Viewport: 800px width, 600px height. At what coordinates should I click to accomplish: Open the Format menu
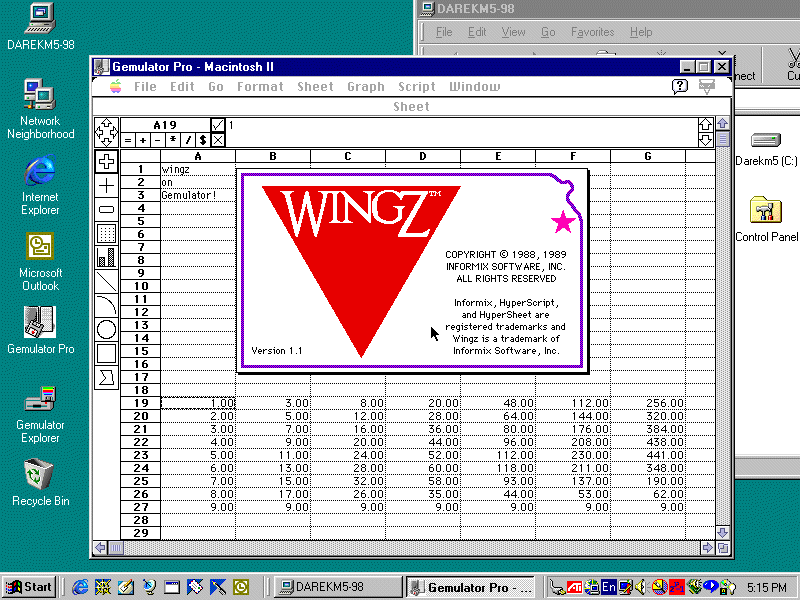260,87
